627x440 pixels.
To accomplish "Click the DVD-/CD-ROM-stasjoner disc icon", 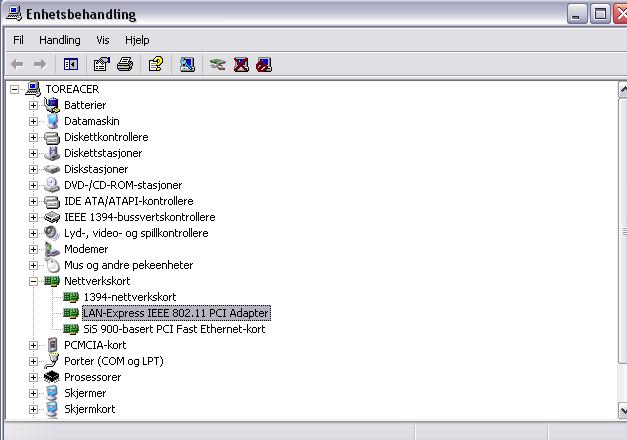I will [52, 185].
